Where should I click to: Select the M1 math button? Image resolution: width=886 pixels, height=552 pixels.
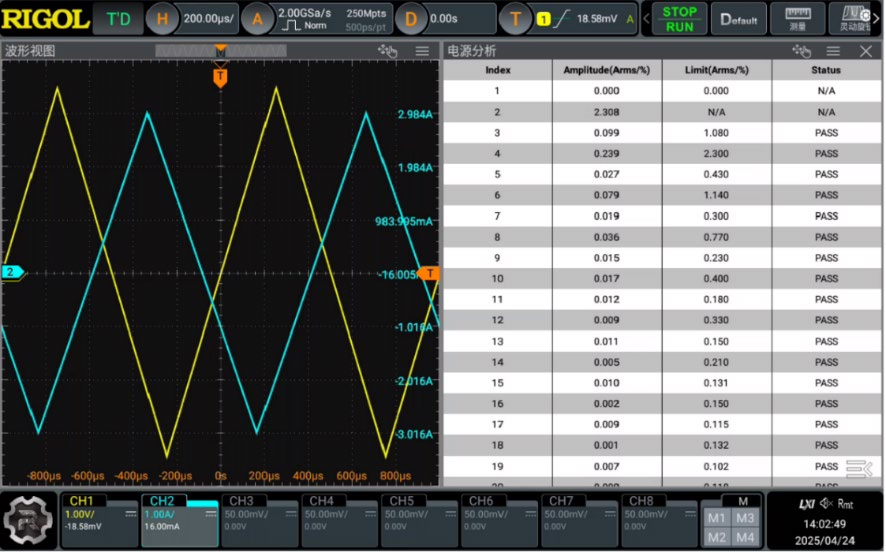click(716, 518)
